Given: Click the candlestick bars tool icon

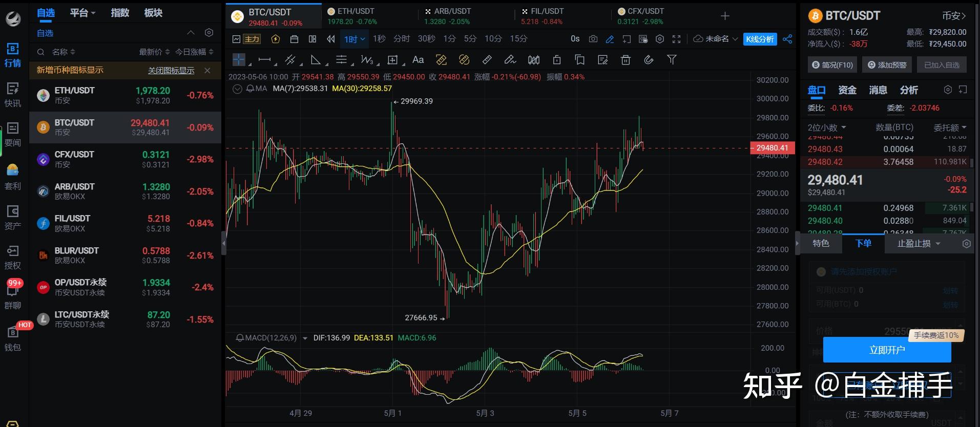Looking at the screenshot, I should pyautogui.click(x=534, y=60).
